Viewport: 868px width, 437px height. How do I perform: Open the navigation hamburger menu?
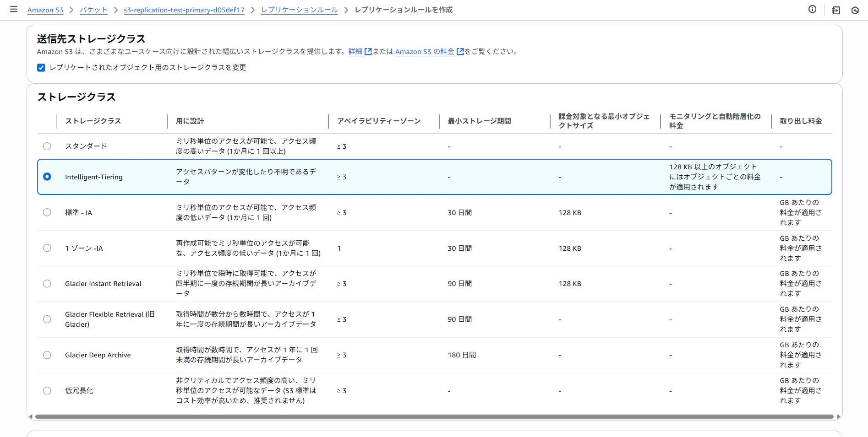[14, 9]
